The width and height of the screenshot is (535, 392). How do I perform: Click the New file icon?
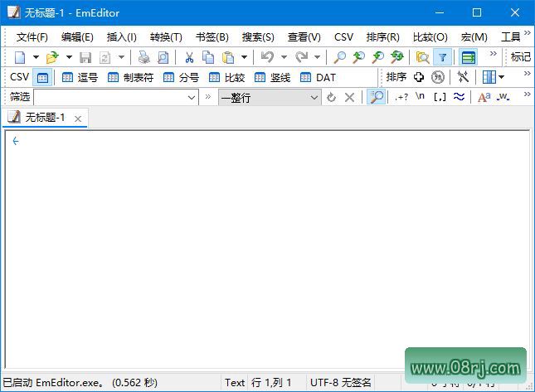click(x=20, y=57)
